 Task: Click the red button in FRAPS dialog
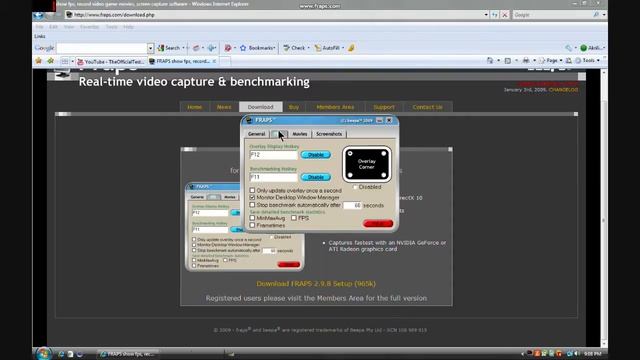click(378, 224)
